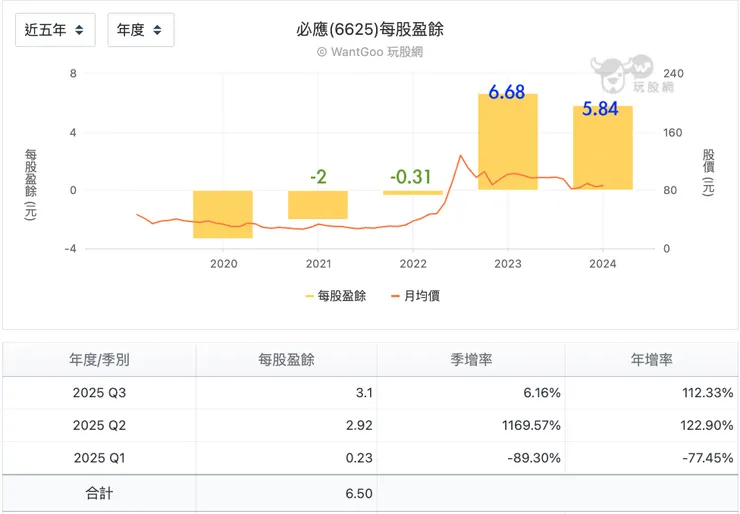Click the 股價 (元) right axis title
The height and width of the screenshot is (514, 740).
(708, 173)
